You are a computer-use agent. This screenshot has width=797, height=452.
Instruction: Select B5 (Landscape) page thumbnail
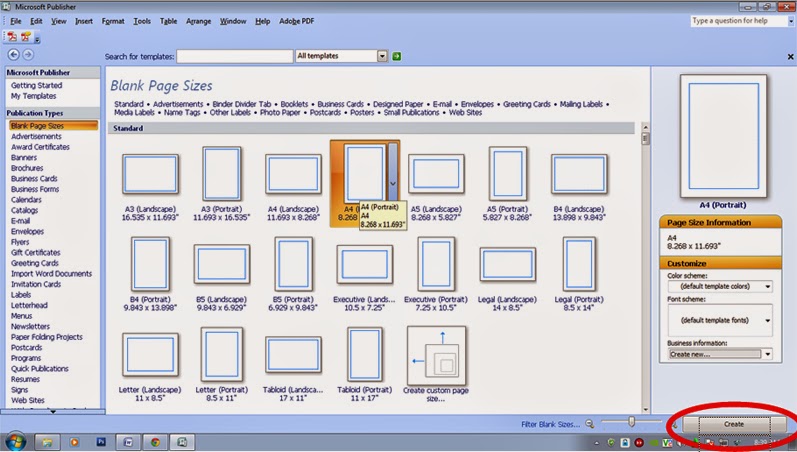pyautogui.click(x=222, y=264)
